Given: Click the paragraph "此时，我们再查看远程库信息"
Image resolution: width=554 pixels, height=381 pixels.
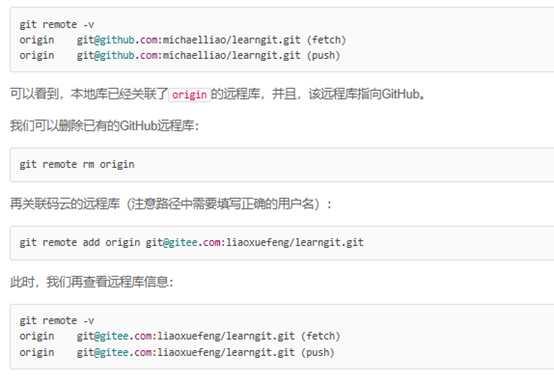Looking at the screenshot, I should pos(92,282).
